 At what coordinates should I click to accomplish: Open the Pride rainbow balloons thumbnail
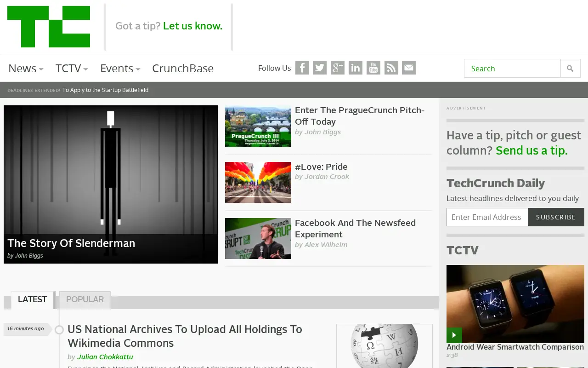pos(258,182)
